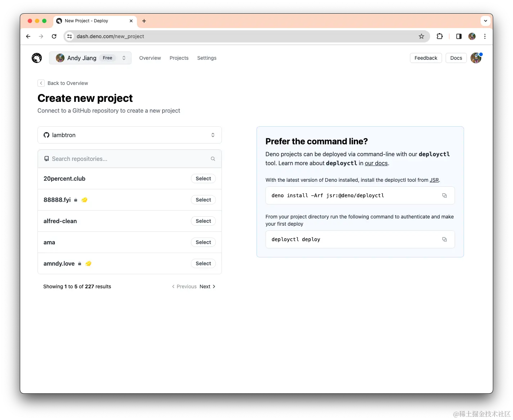Select the 88888.fyi repository
513x420 pixels.
(x=203, y=200)
